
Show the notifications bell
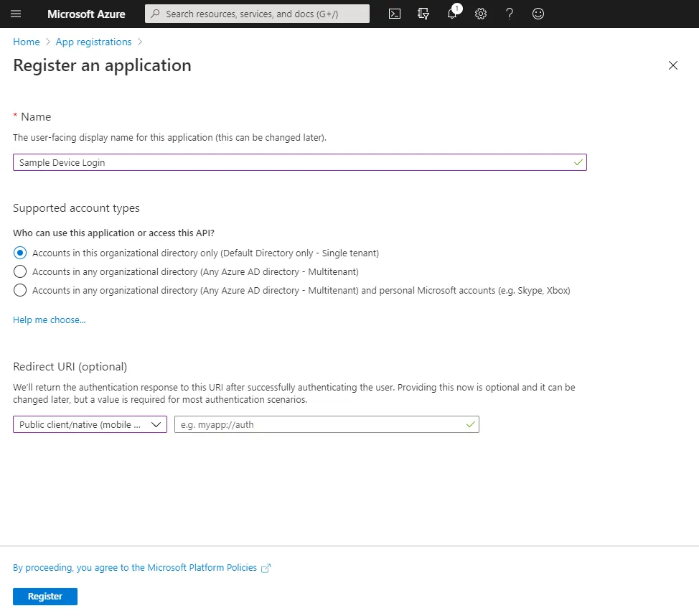452,14
